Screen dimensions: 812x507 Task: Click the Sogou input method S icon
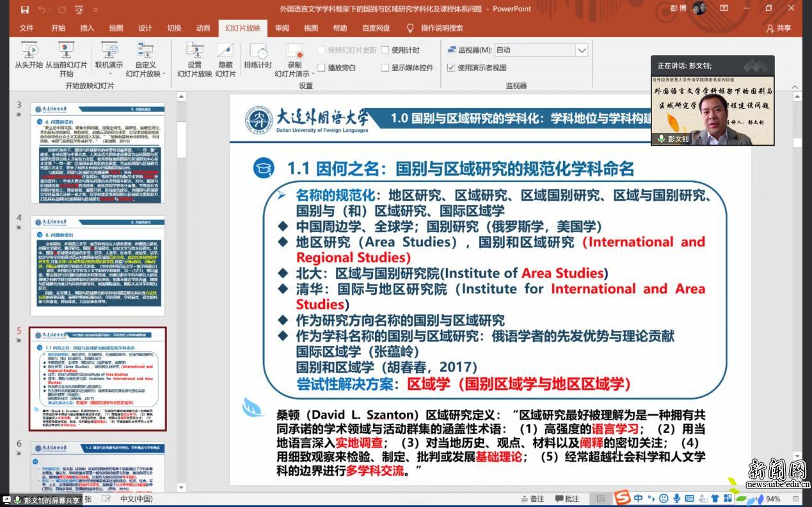point(623,498)
